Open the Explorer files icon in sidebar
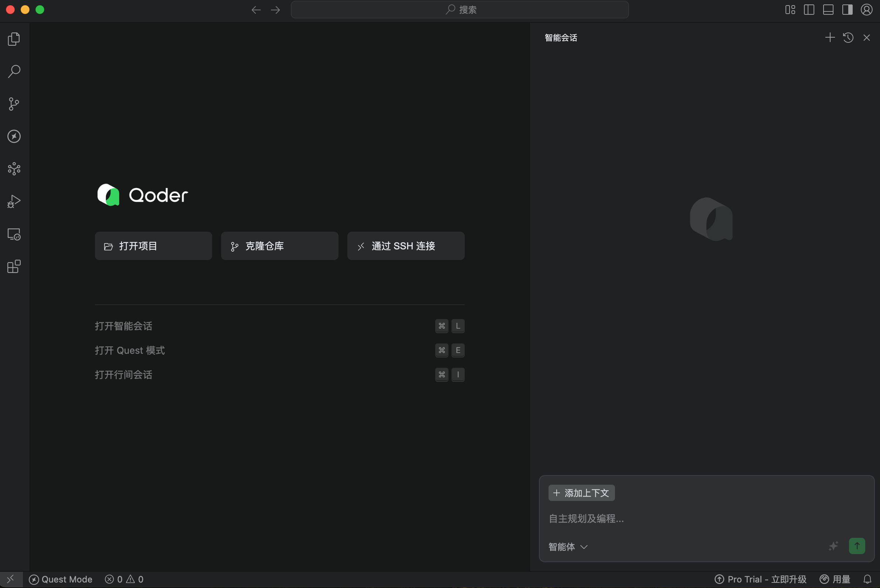 tap(14, 39)
